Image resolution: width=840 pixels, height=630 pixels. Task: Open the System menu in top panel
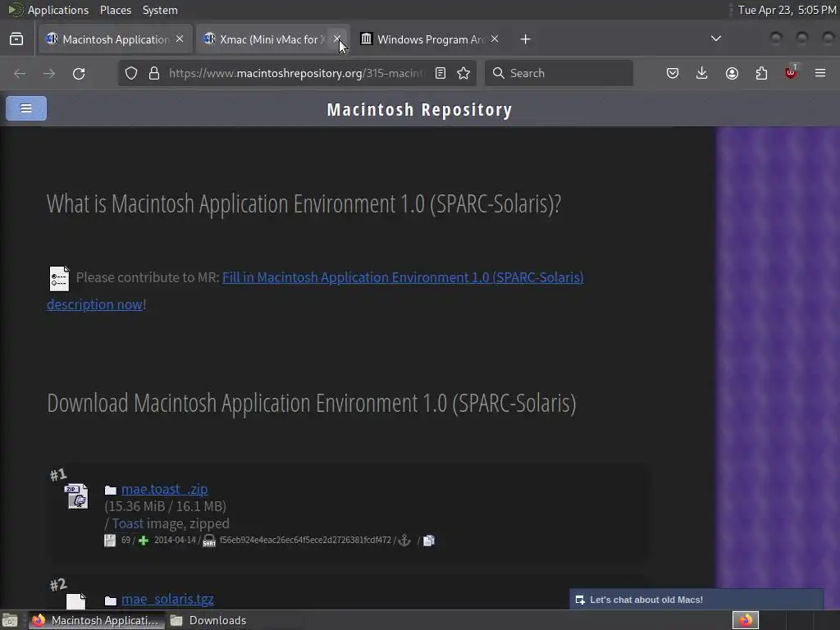(160, 10)
